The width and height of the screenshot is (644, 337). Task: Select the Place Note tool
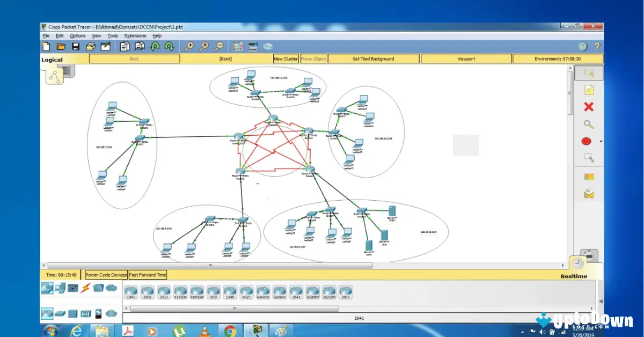point(589,90)
